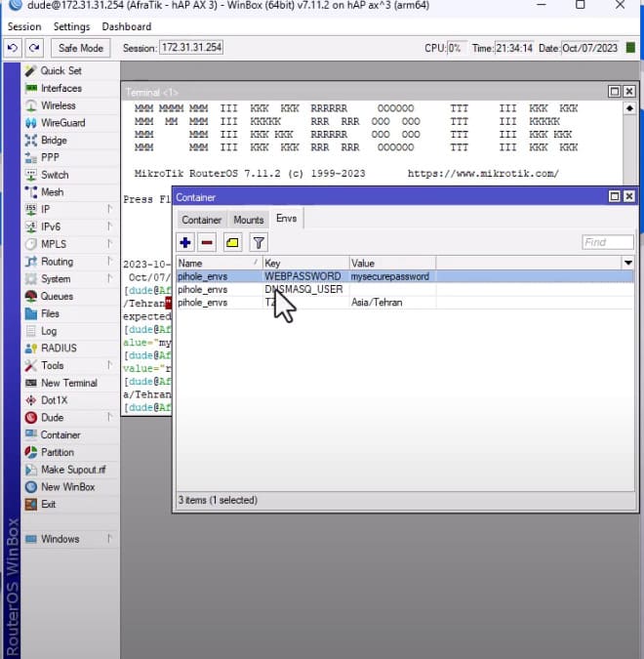
Task: Open Container in the sidebar
Action: (60, 435)
